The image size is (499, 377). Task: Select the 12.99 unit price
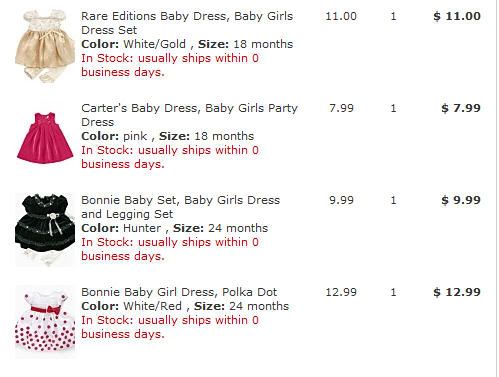tap(341, 292)
